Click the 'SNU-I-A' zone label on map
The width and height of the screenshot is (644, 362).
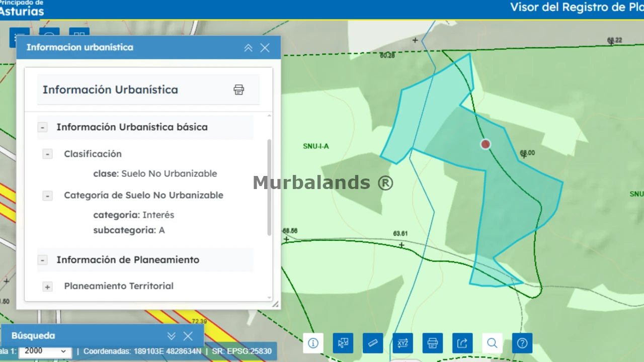pyautogui.click(x=316, y=146)
